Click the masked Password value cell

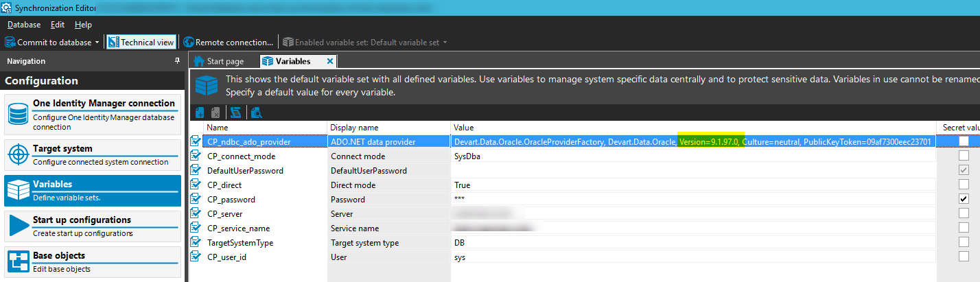693,199
